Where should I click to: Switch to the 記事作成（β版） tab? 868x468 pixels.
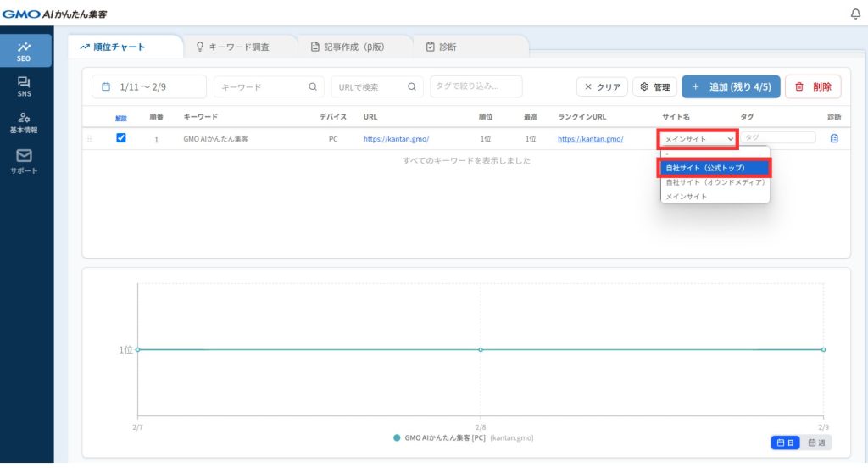(348, 47)
